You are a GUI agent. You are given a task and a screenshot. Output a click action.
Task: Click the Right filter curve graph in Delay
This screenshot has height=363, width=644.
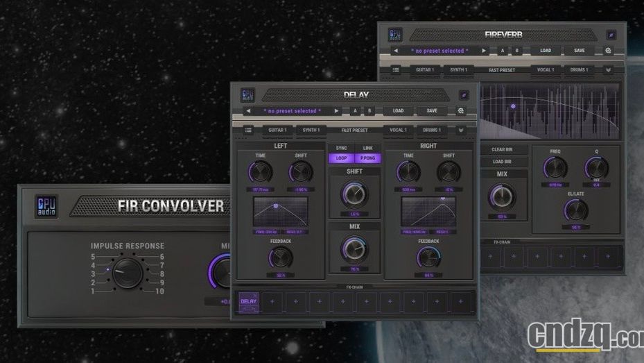pyautogui.click(x=428, y=212)
